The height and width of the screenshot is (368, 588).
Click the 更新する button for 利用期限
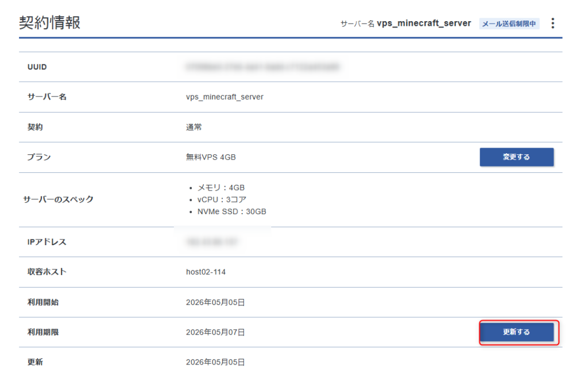(x=516, y=332)
